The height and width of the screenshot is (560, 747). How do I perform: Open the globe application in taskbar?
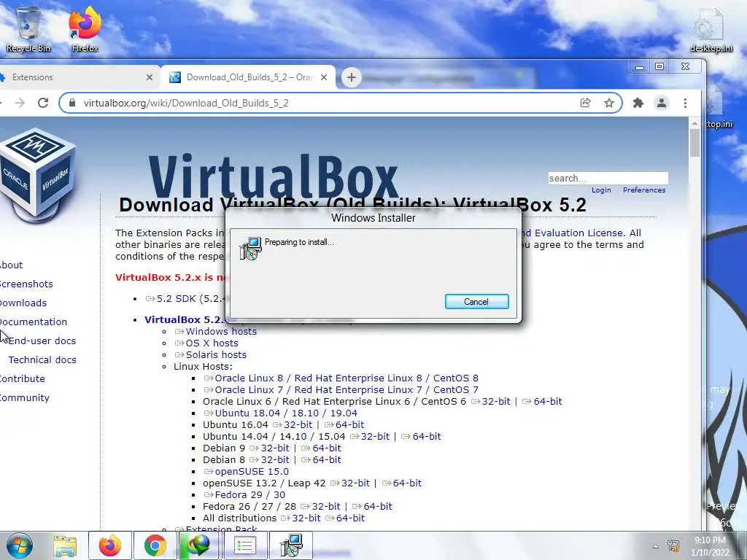[x=200, y=545]
